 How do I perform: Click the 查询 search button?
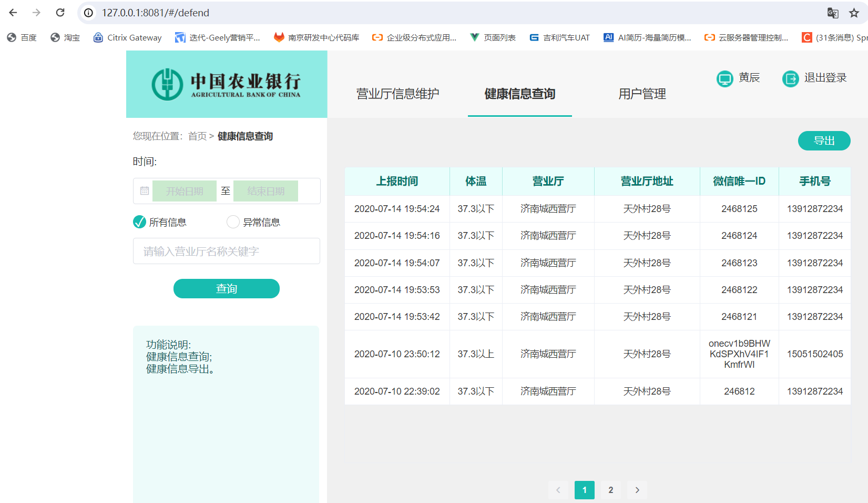(x=227, y=288)
